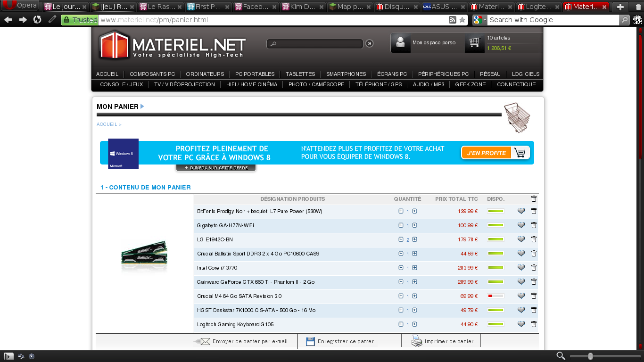Click heart for Intel Core i7 3770

[521, 268]
